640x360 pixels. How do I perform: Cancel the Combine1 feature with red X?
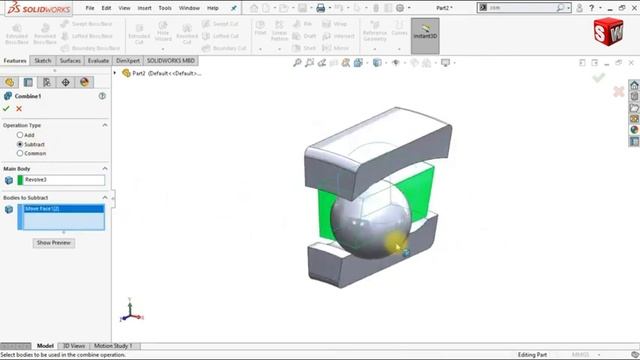(19, 109)
